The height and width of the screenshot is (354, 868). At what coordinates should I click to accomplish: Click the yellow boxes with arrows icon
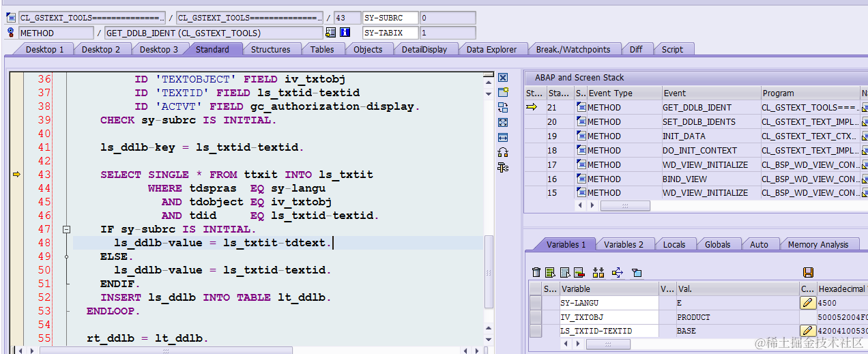(x=598, y=272)
